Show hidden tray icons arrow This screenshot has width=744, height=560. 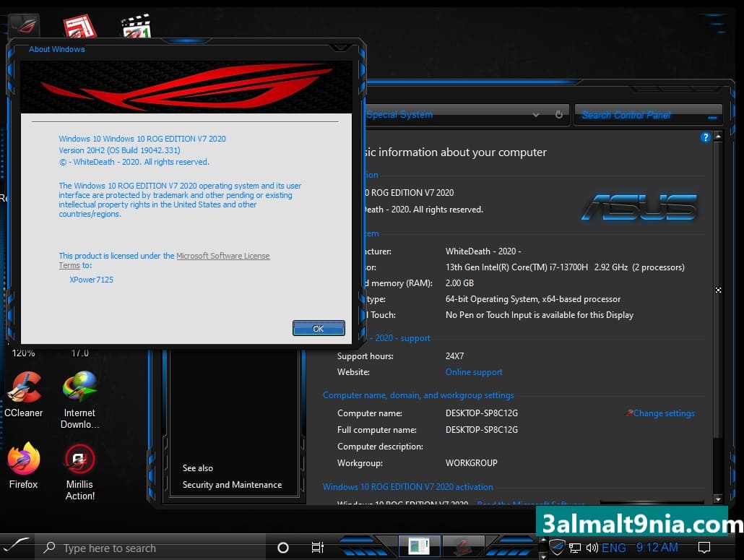pos(544,540)
